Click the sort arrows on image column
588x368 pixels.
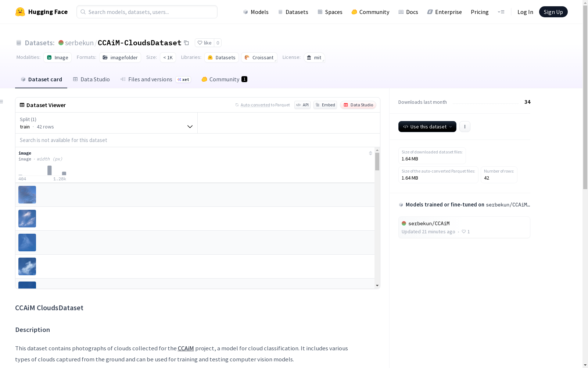coord(370,153)
